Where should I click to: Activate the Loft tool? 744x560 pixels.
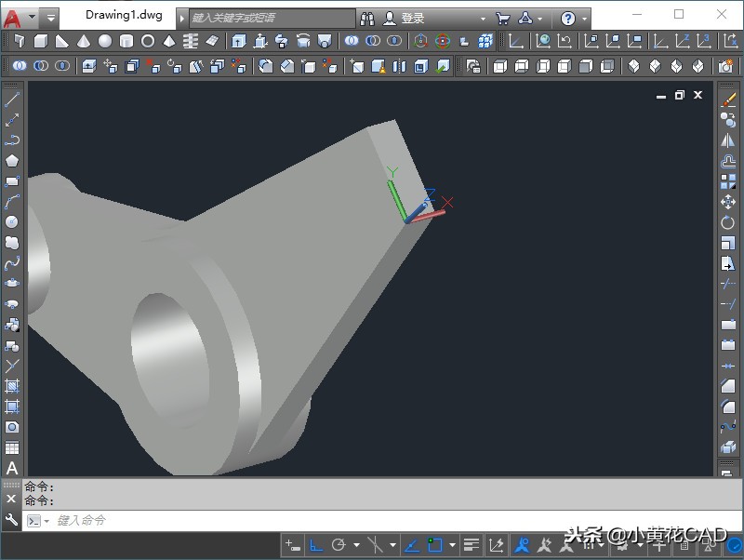[324, 41]
